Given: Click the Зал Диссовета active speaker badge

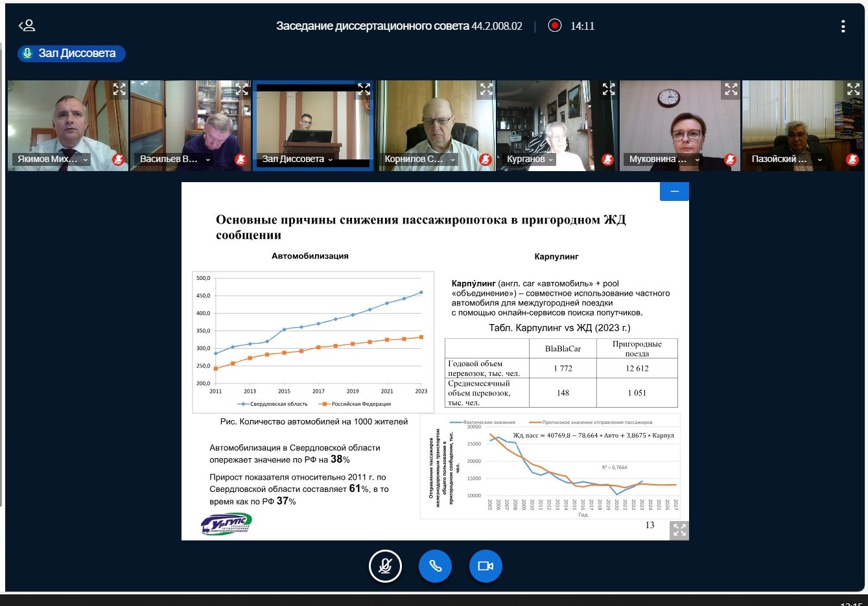Looking at the screenshot, I should click(71, 53).
